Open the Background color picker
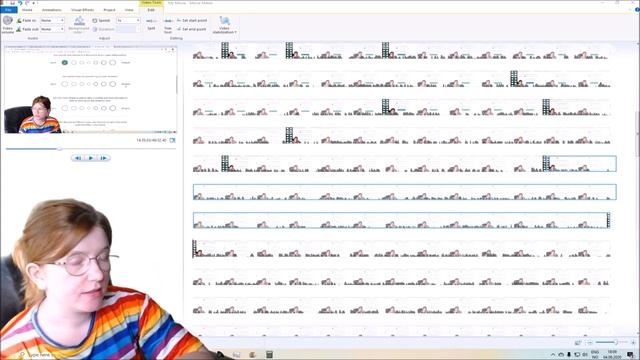 [x=79, y=24]
